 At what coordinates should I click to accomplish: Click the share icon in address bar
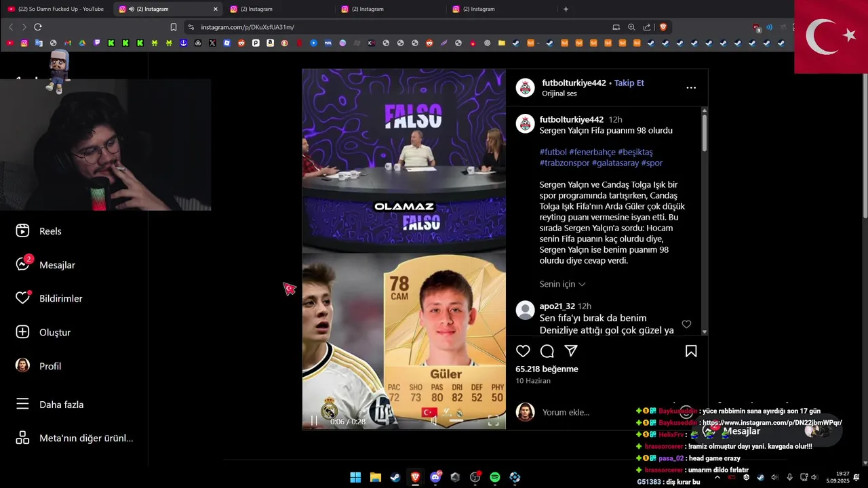click(646, 27)
